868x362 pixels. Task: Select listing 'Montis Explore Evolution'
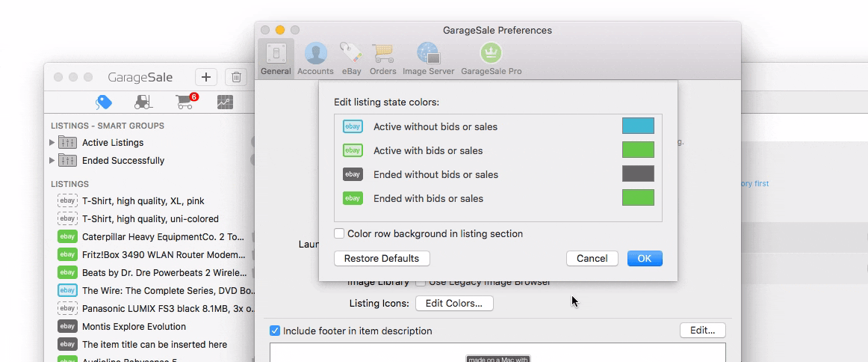[x=134, y=327]
